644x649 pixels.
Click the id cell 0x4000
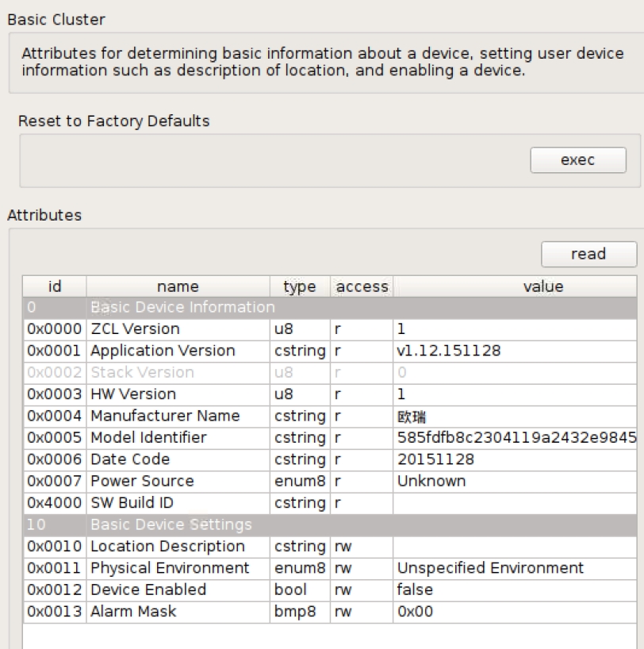pos(54,503)
